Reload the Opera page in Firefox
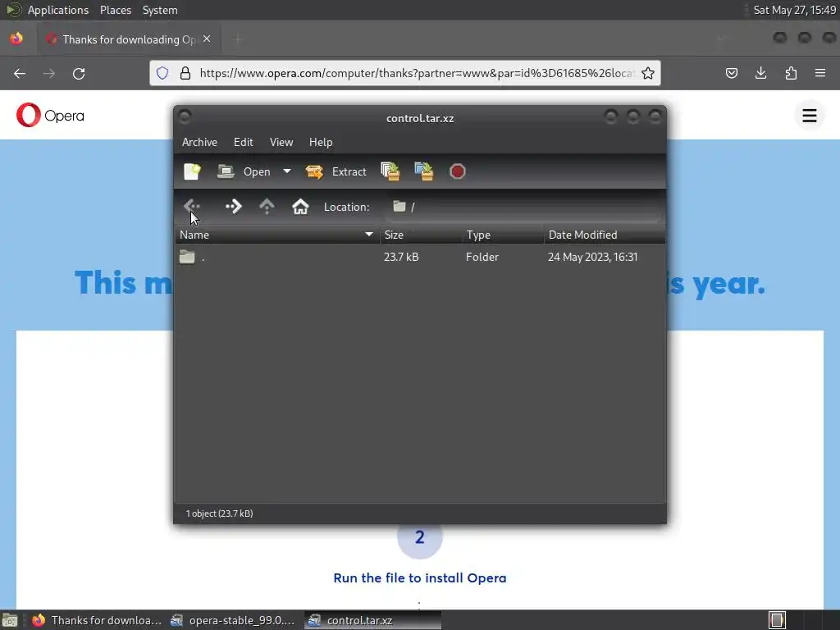Viewport: 840px width, 630px height. [x=79, y=73]
